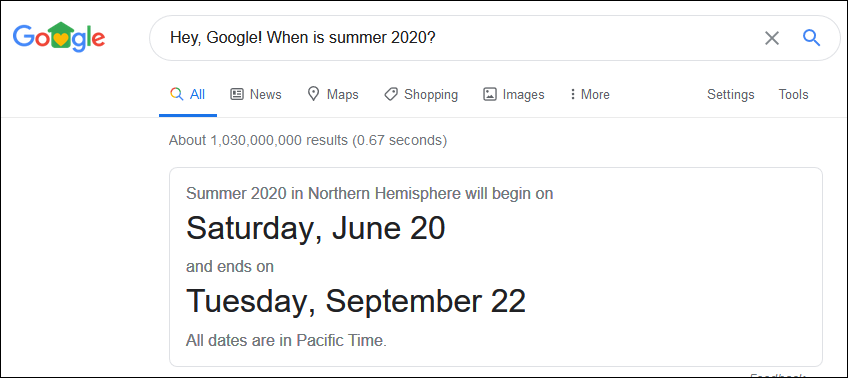Viewport: 848px width, 378px height.
Task: Select the All tab's colored magnifier icon
Action: tap(176, 94)
